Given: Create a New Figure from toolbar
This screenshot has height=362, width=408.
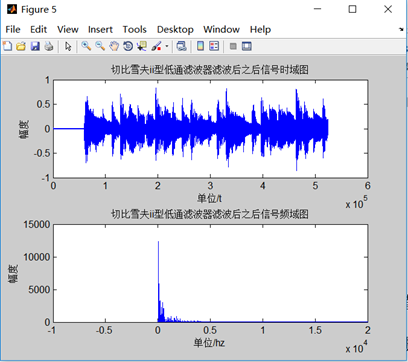Looking at the screenshot, I should click(7, 46).
